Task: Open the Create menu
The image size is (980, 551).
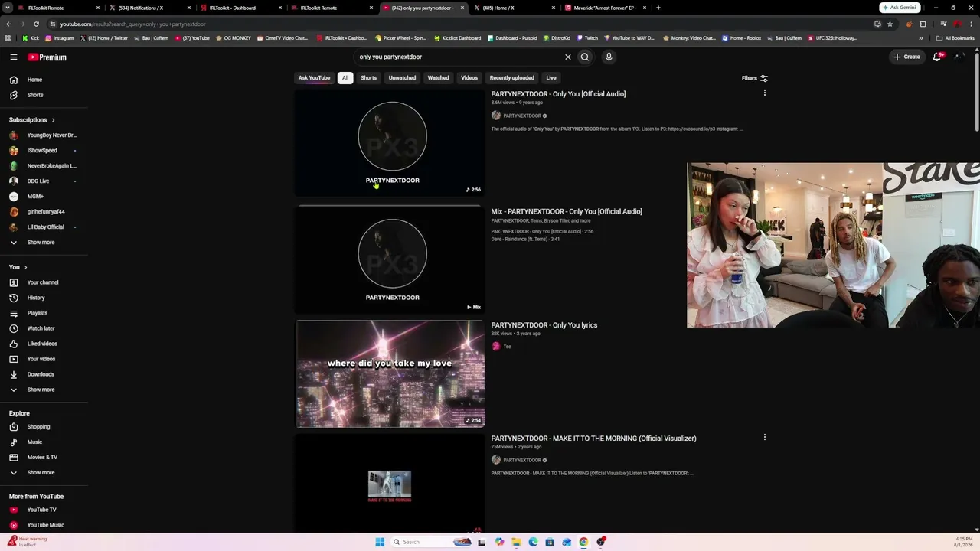Action: [x=906, y=57]
